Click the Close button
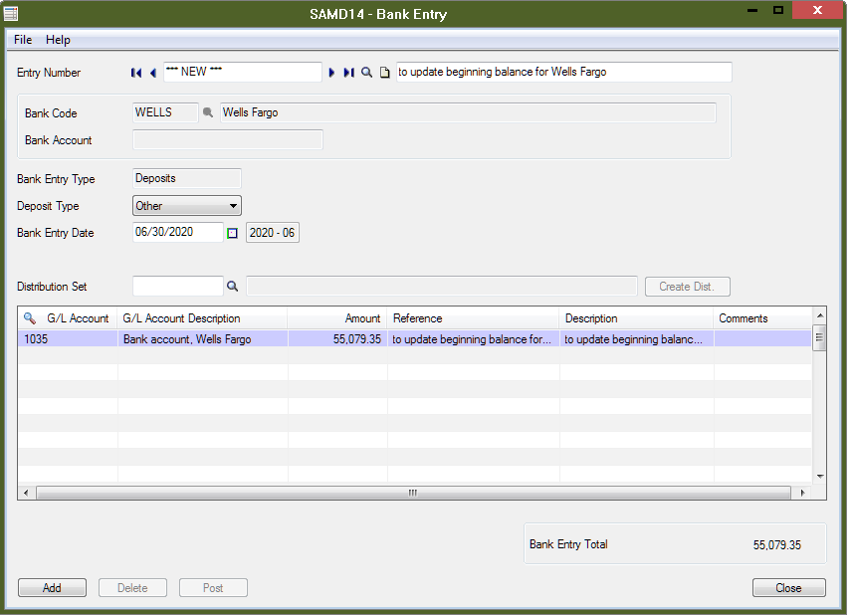 788,588
